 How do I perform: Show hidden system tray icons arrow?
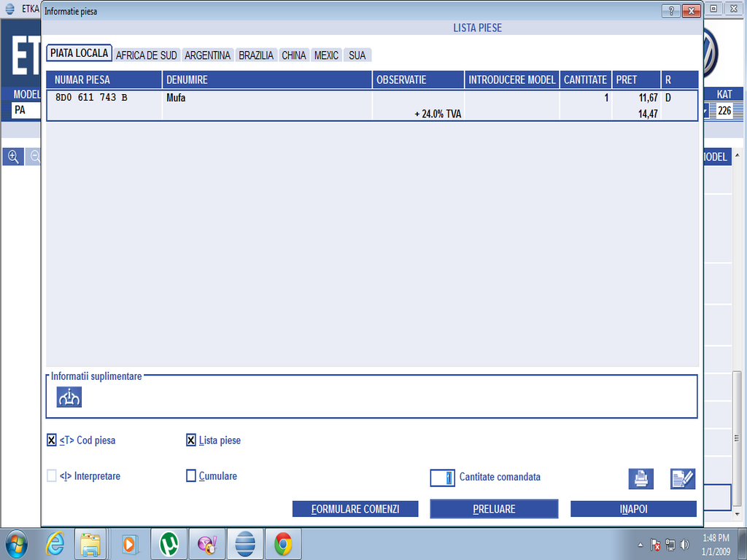[x=640, y=545]
